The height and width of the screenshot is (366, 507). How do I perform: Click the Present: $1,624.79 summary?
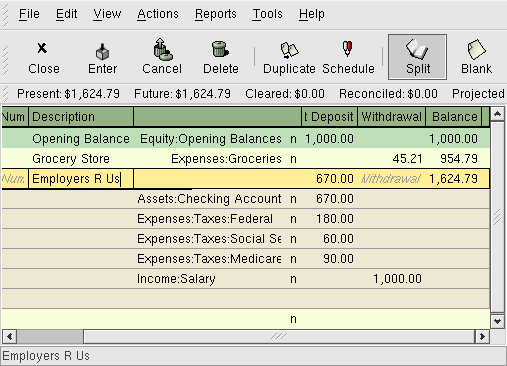68,94
